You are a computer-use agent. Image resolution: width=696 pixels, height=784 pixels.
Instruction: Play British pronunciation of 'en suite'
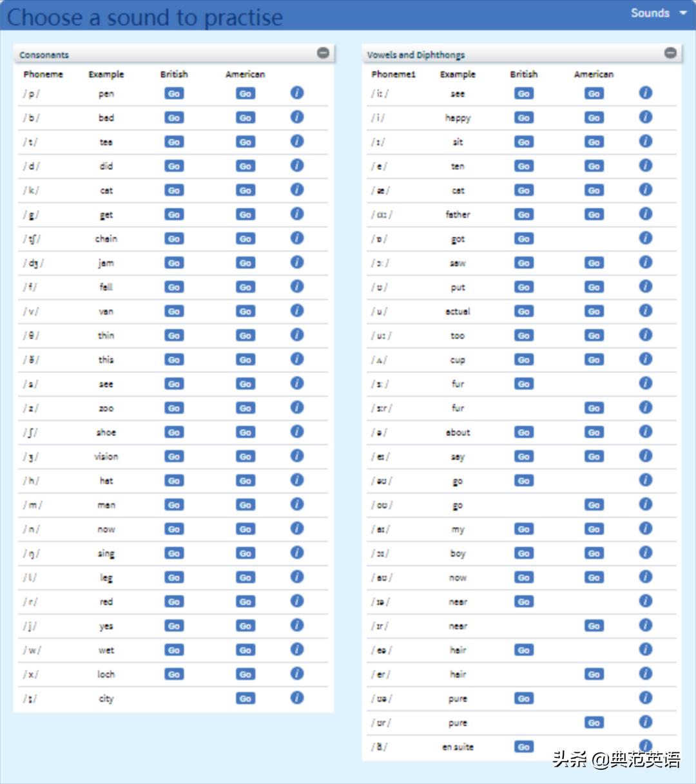(524, 747)
